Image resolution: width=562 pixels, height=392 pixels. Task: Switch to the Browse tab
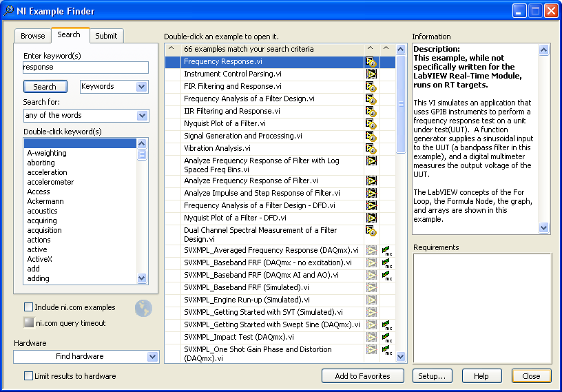[x=32, y=36]
